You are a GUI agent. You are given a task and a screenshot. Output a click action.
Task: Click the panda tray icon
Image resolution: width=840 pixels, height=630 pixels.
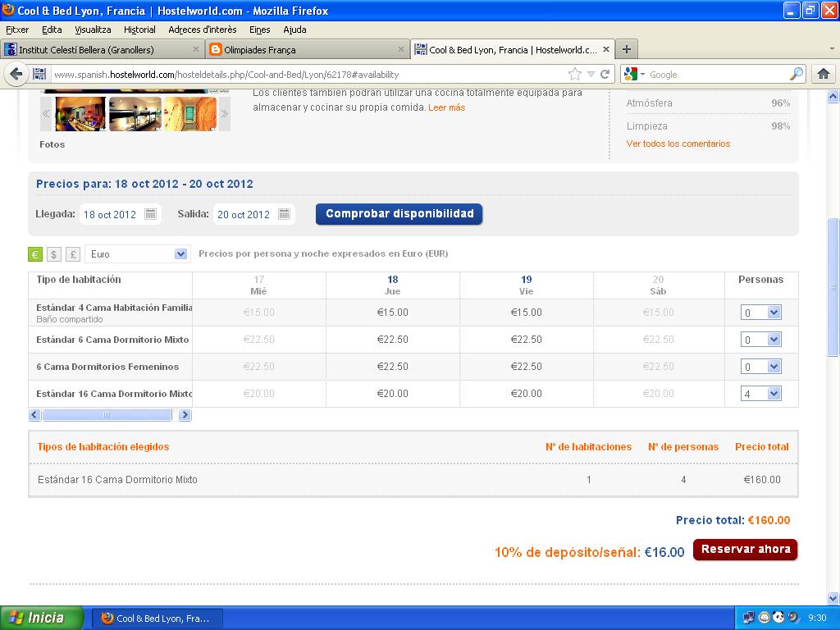[778, 618]
